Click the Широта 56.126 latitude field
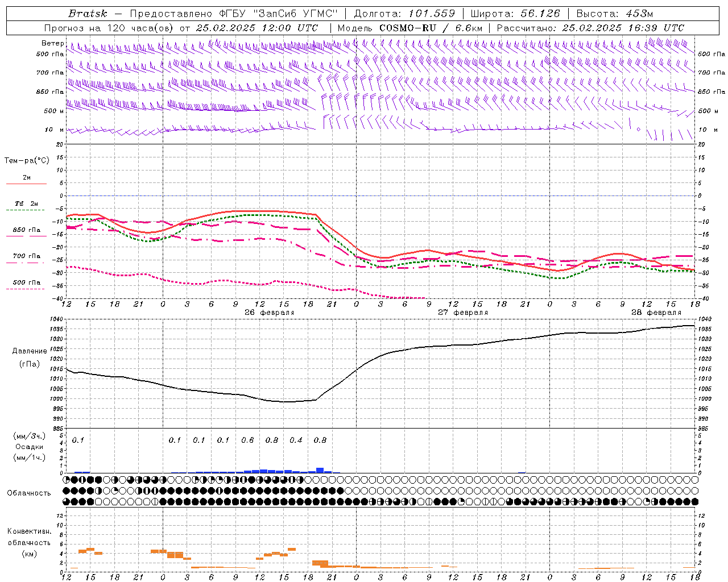This screenshot has width=728, height=582. click(x=515, y=14)
